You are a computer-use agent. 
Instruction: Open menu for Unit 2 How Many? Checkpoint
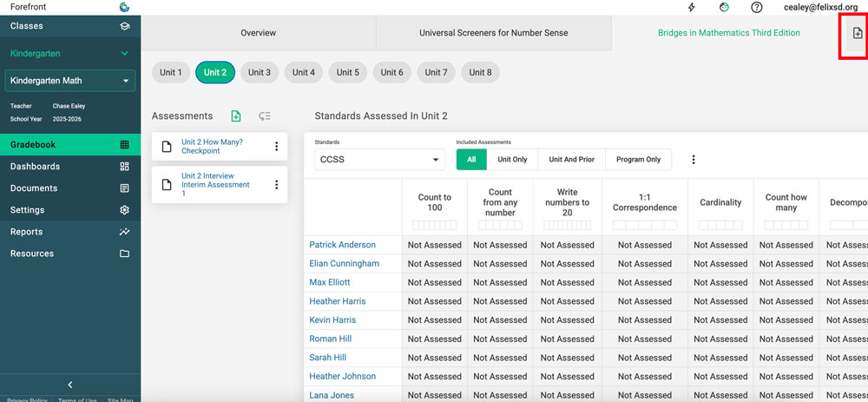(x=276, y=146)
